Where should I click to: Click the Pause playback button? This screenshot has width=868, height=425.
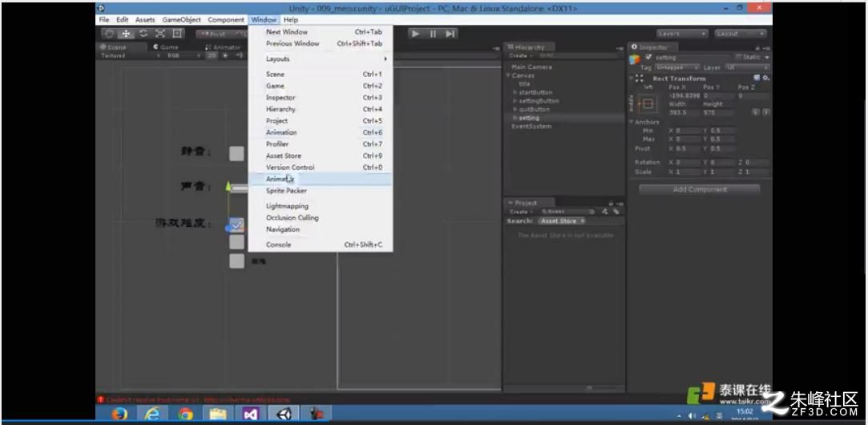(433, 34)
